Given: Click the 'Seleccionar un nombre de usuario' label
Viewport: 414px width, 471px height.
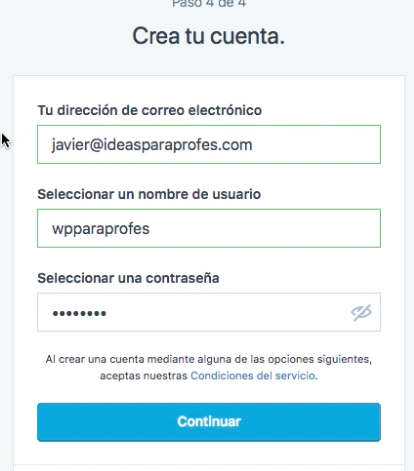Looking at the screenshot, I should coord(149,194).
